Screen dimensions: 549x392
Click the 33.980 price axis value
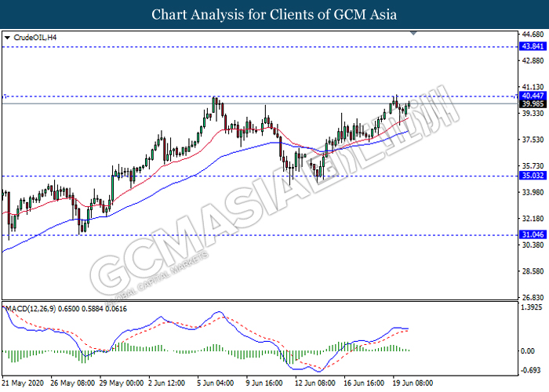tap(533, 192)
